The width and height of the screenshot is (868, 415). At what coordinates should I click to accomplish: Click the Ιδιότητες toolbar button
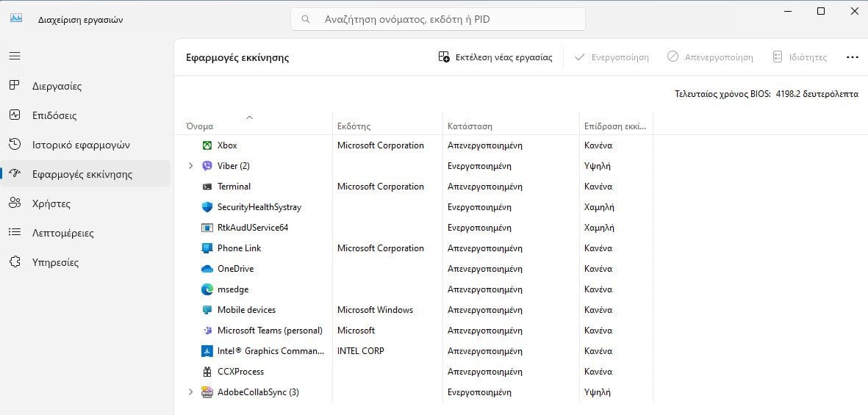(800, 57)
